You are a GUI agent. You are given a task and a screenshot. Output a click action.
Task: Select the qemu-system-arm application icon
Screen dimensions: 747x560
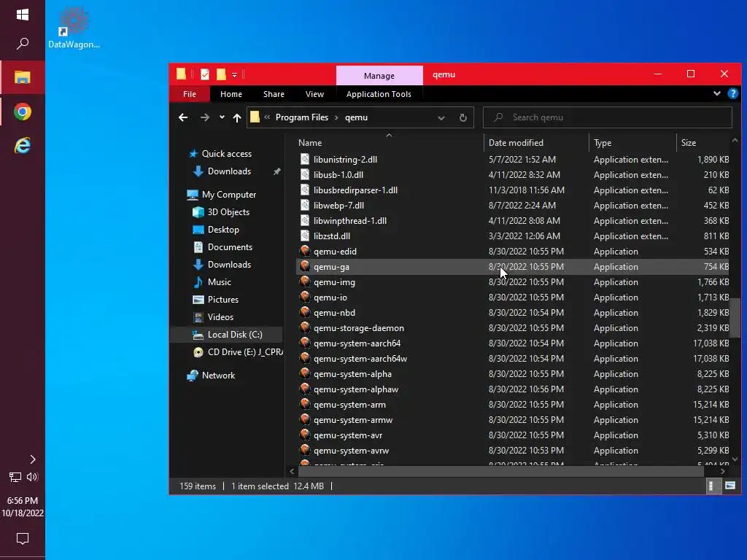[305, 404]
